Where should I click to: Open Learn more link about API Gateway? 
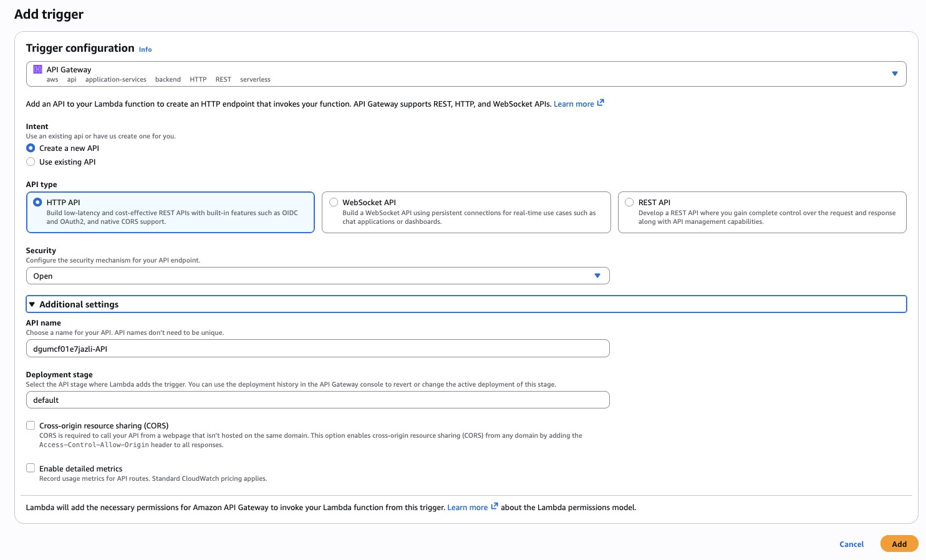pos(573,104)
